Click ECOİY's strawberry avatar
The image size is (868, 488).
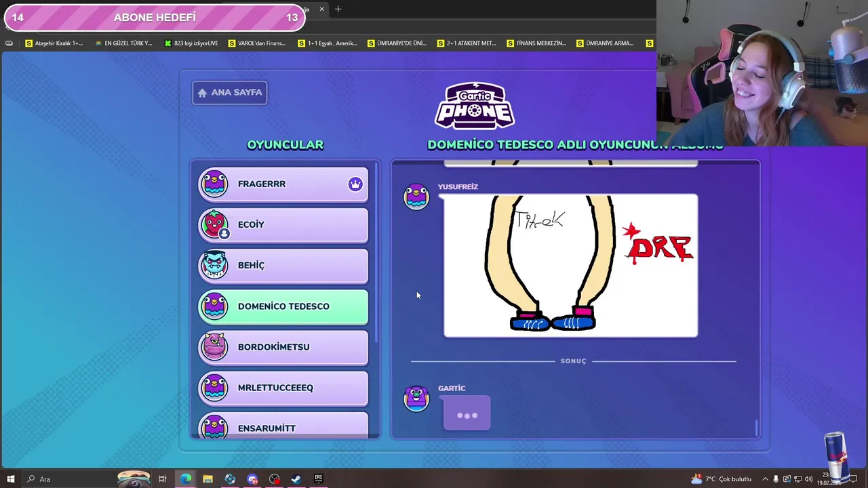click(x=215, y=224)
